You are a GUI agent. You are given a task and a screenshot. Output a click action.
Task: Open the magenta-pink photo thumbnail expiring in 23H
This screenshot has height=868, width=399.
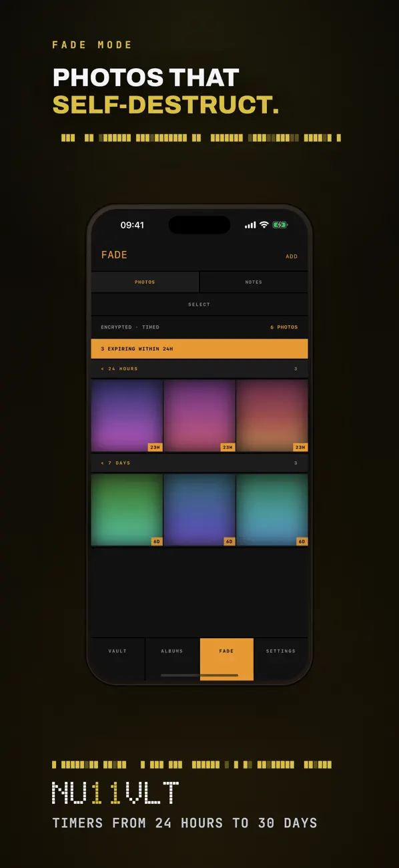pos(199,416)
